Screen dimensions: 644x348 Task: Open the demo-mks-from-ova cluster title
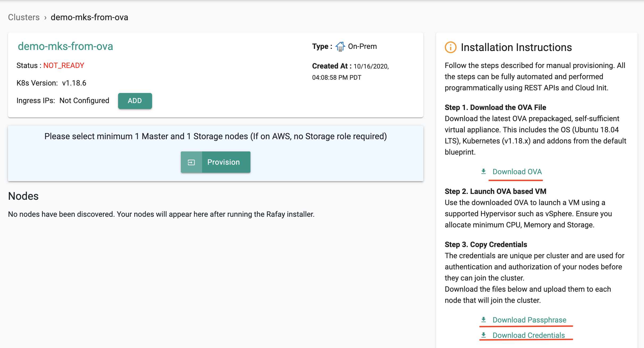click(65, 46)
